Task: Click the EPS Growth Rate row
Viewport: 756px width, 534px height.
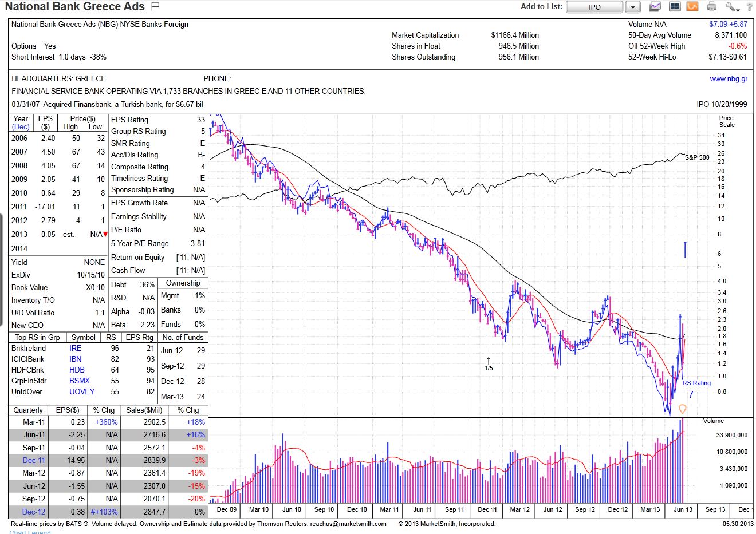Action: pos(158,203)
